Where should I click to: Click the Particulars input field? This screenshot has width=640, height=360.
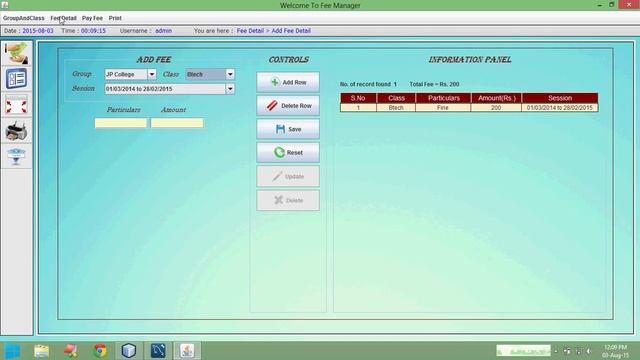[121, 123]
